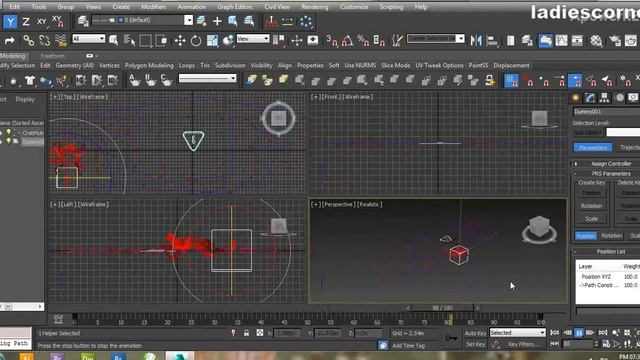Open the Motion panel tab icon
This screenshot has width=640, height=360.
coord(620,98)
